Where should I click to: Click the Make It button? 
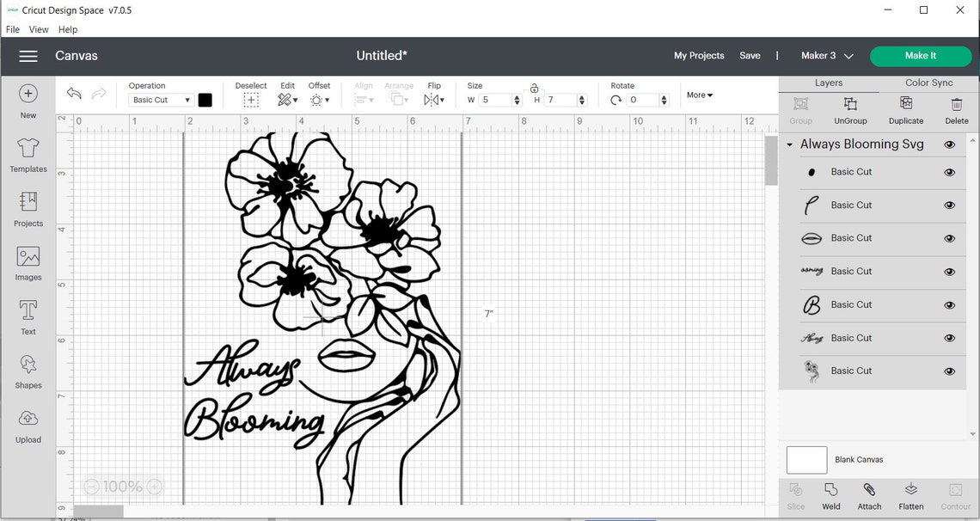point(921,55)
